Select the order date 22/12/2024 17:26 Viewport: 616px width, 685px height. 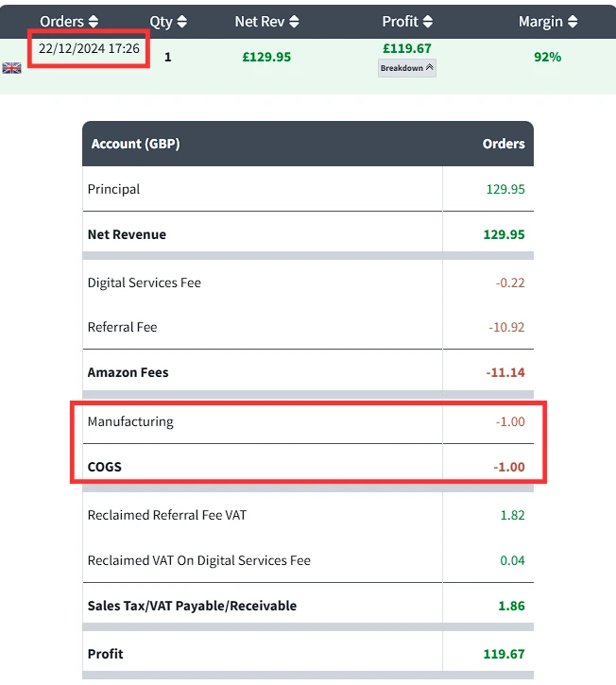coord(89,48)
